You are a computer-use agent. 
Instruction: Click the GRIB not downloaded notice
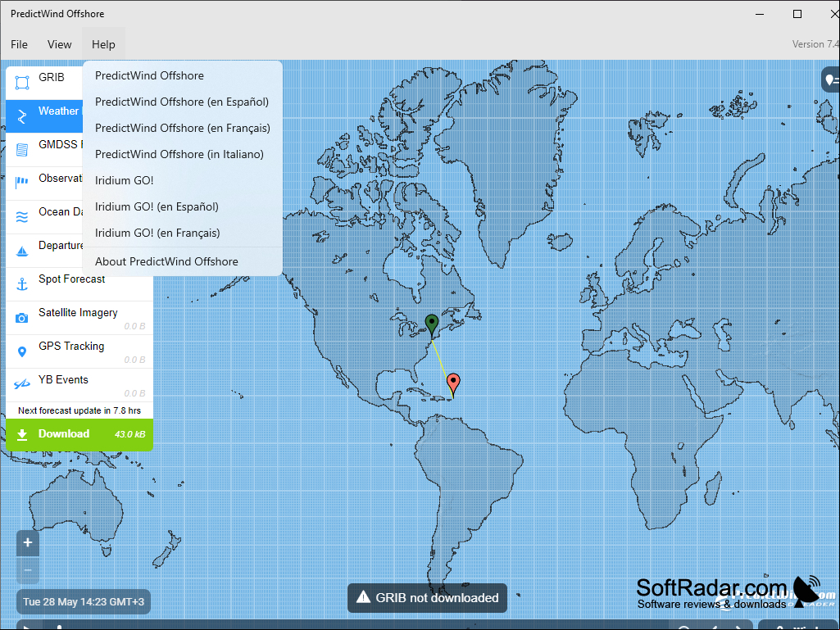point(427,597)
